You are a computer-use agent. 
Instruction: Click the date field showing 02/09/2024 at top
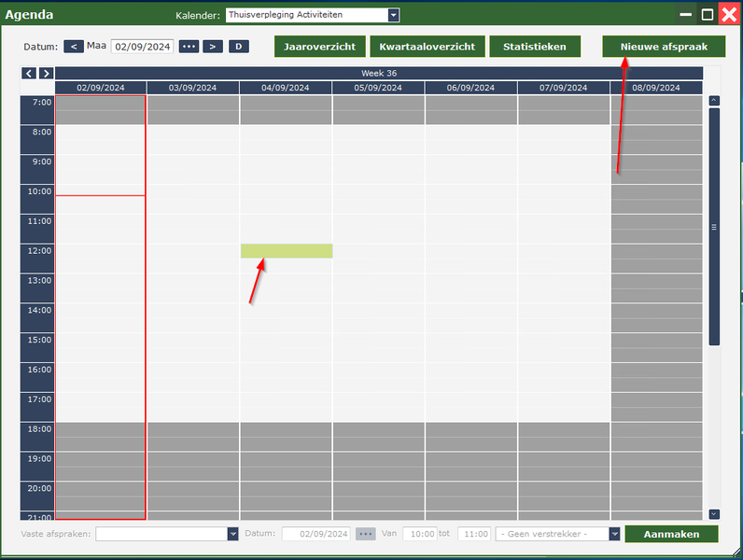(x=142, y=47)
